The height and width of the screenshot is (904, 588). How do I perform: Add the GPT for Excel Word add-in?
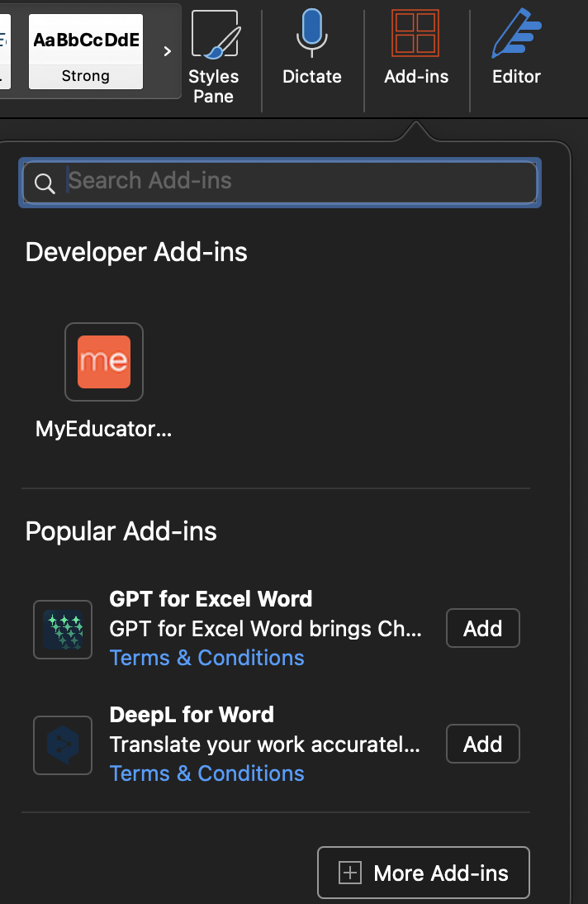pos(483,628)
